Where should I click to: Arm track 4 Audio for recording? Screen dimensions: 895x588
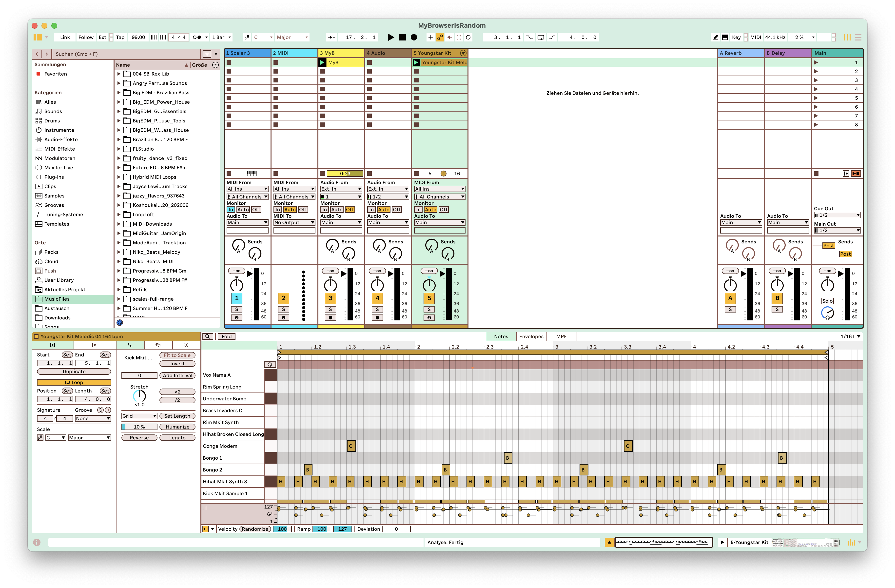click(x=377, y=318)
